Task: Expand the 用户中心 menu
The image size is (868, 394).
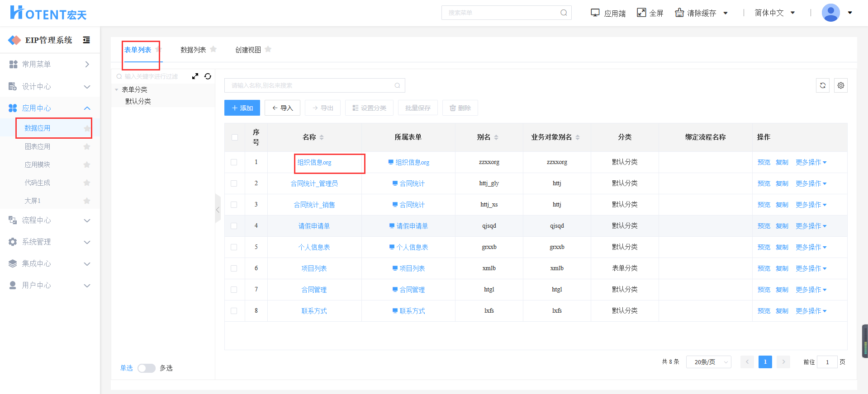Action: 50,285
